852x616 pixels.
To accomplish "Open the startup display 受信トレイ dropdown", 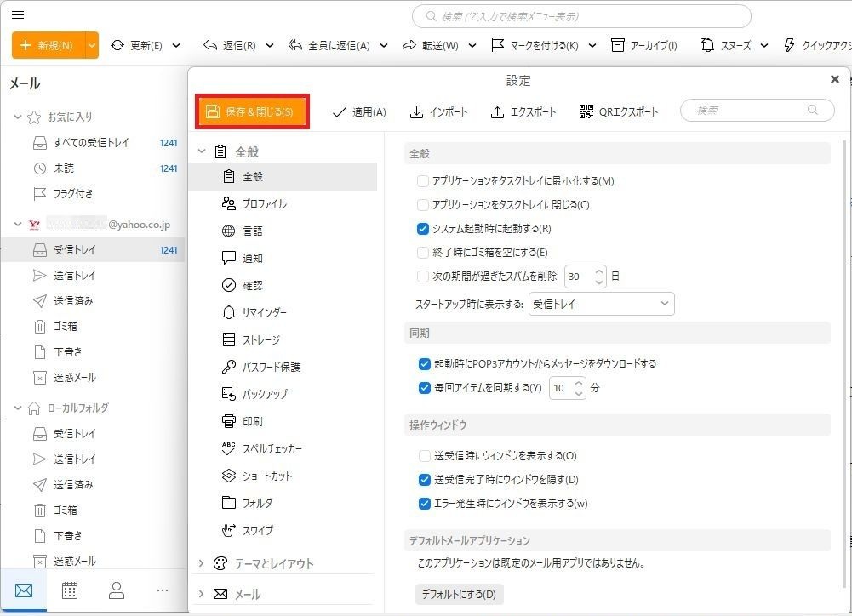I will coord(601,304).
